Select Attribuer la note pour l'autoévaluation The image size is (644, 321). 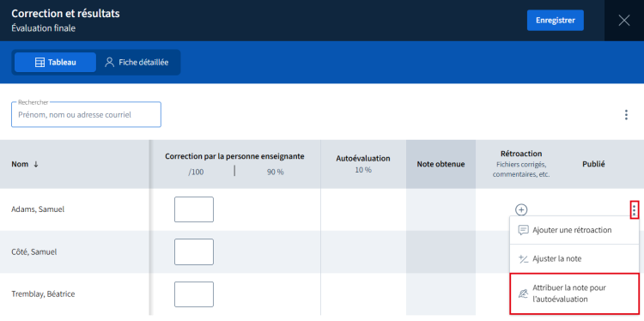[574, 294]
